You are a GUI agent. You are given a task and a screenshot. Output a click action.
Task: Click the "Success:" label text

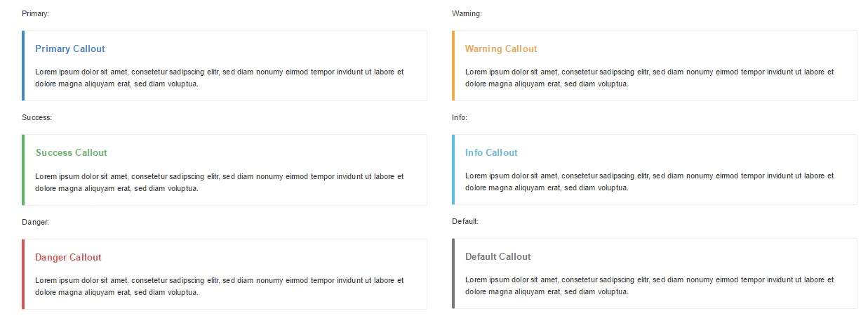pos(36,117)
